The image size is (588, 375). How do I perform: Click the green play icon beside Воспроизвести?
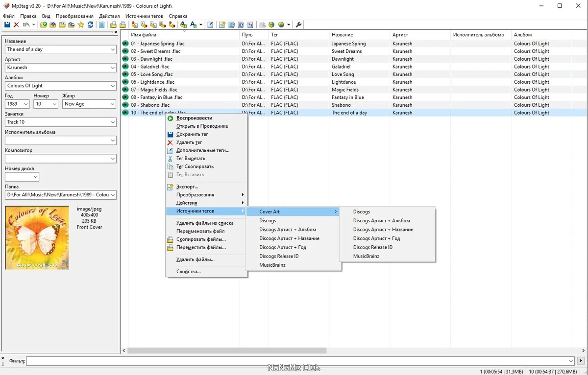(171, 118)
